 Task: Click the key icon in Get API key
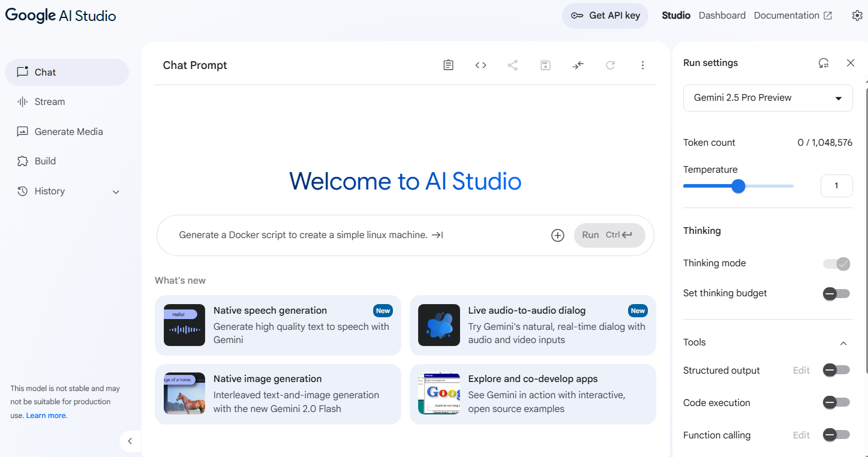[577, 16]
